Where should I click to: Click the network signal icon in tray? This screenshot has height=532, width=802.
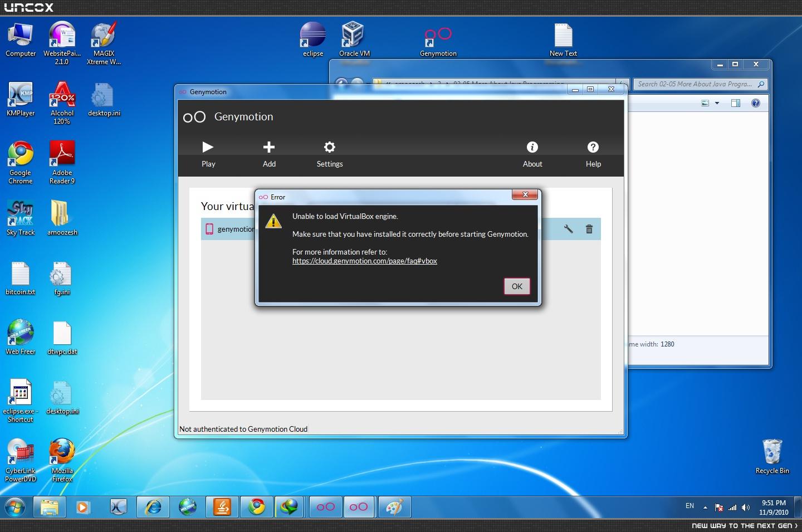tap(732, 507)
